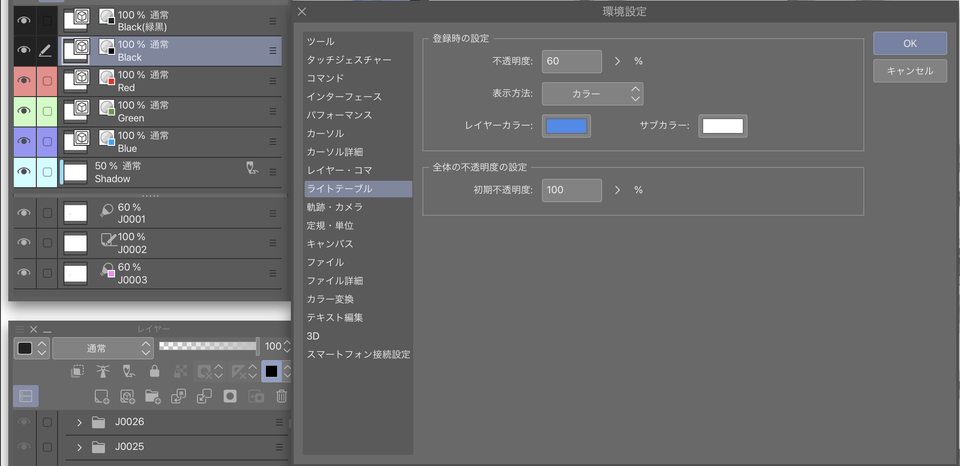Click the New Layer Folder icon
The image size is (960, 466).
152,396
